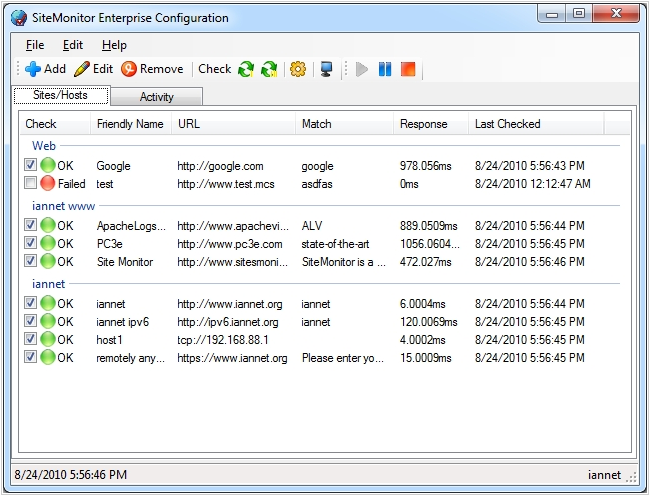Image resolution: width=649 pixels, height=495 pixels.
Task: Click the Remove toolbar button
Action: (152, 69)
